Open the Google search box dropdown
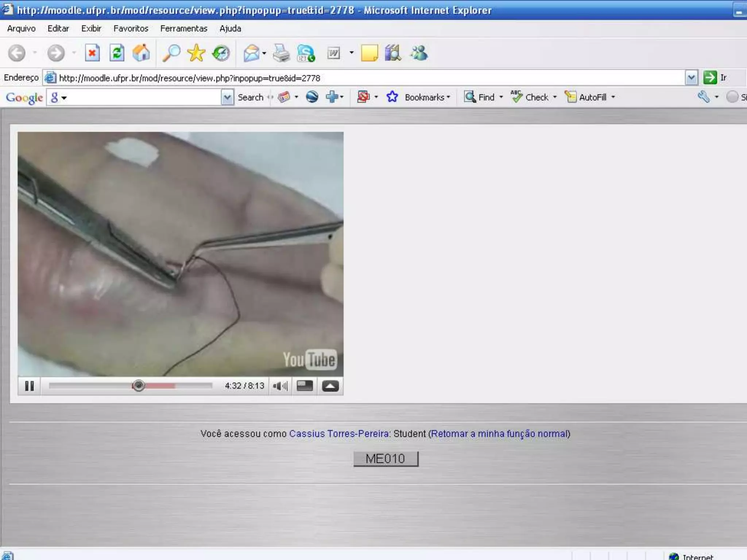Image resolution: width=747 pixels, height=560 pixels. [x=227, y=97]
